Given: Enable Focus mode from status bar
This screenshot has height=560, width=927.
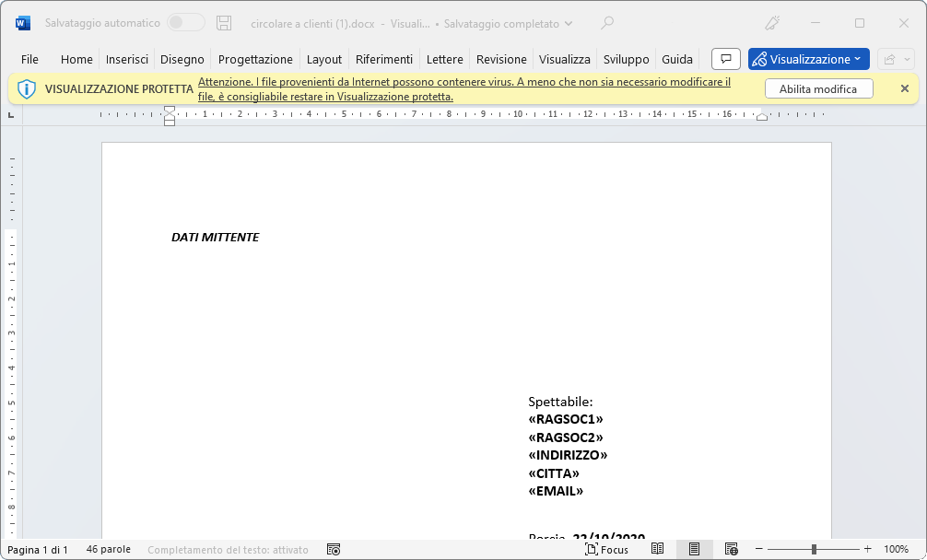Looking at the screenshot, I should 606,549.
